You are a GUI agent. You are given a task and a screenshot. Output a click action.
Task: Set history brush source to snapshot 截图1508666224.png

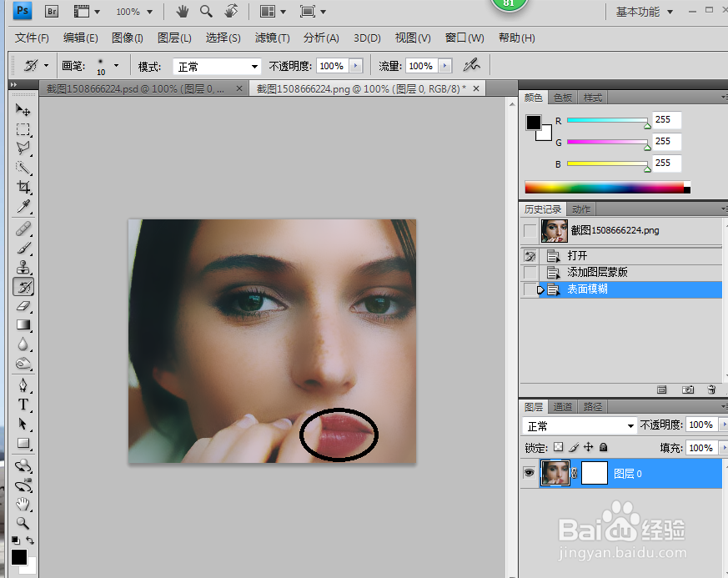530,231
